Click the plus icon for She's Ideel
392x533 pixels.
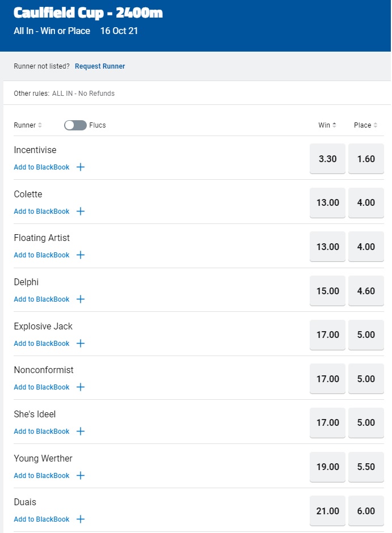81,432
